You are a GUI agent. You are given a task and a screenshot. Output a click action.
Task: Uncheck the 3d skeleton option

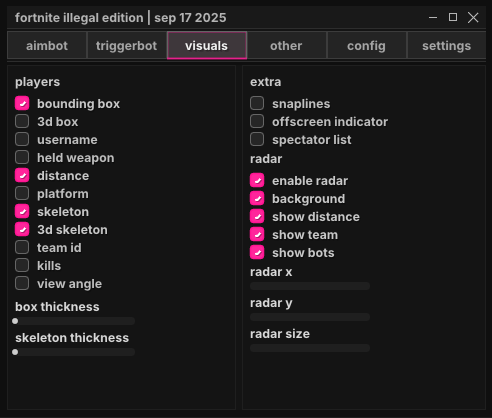22,229
